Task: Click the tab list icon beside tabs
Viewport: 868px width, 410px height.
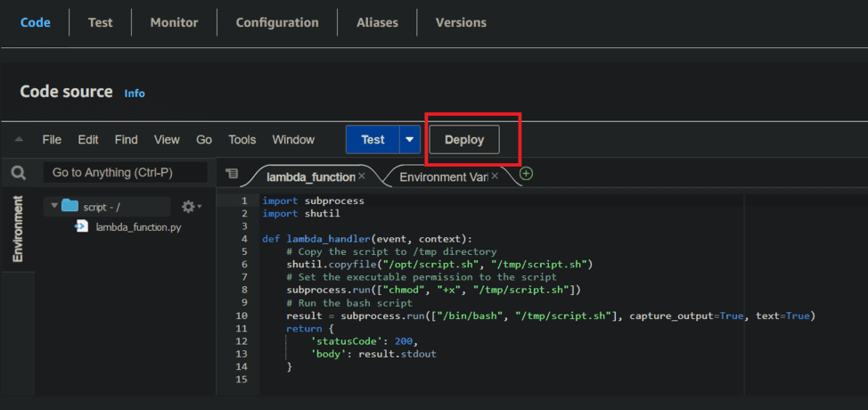Action: 232,174
